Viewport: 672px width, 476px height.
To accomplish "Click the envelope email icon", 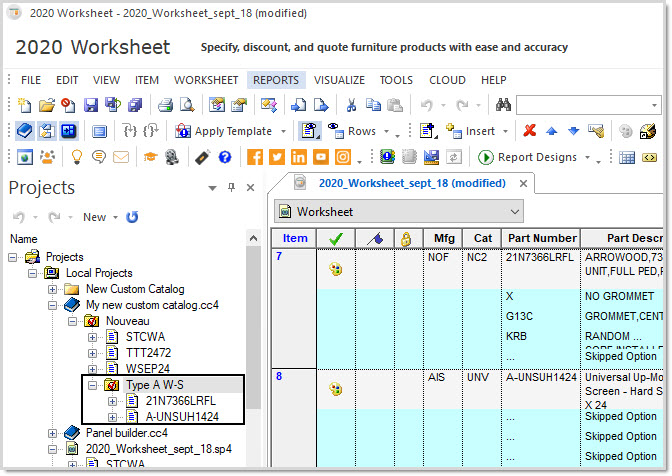I will click(121, 157).
